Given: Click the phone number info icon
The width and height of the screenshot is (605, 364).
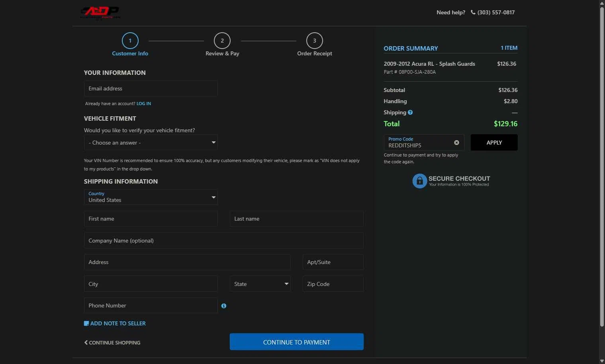Looking at the screenshot, I should [224, 306].
